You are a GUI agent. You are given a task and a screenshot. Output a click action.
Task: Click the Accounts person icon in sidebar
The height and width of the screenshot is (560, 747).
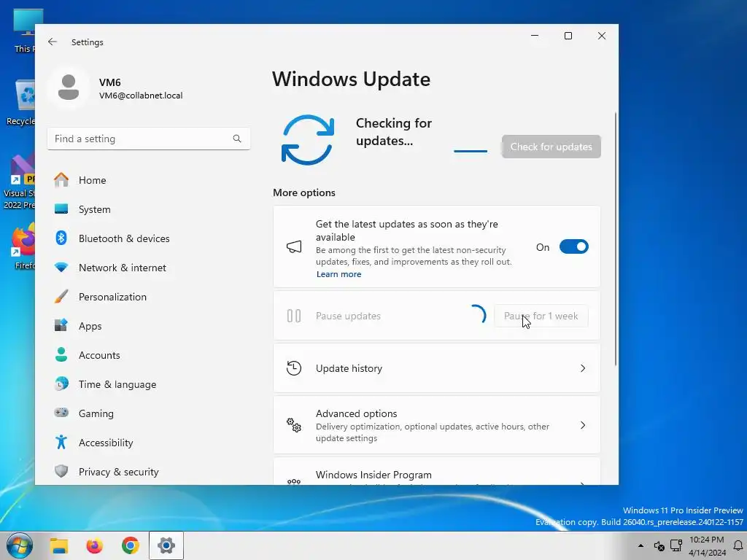pyautogui.click(x=61, y=355)
